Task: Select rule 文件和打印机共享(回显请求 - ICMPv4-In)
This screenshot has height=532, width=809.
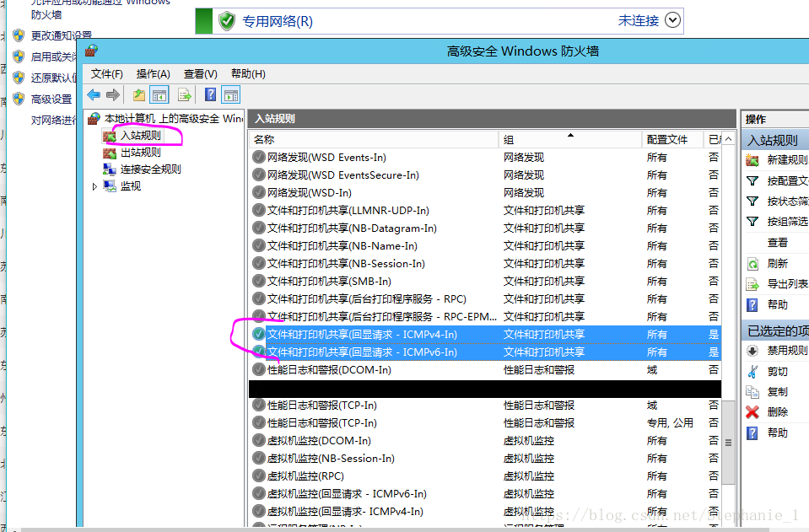Action: click(x=485, y=335)
